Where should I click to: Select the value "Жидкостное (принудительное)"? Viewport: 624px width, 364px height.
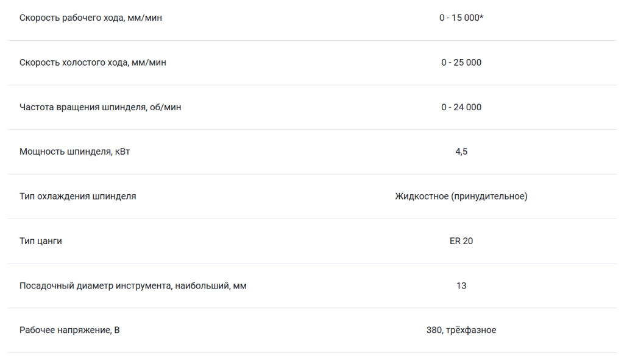461,197
